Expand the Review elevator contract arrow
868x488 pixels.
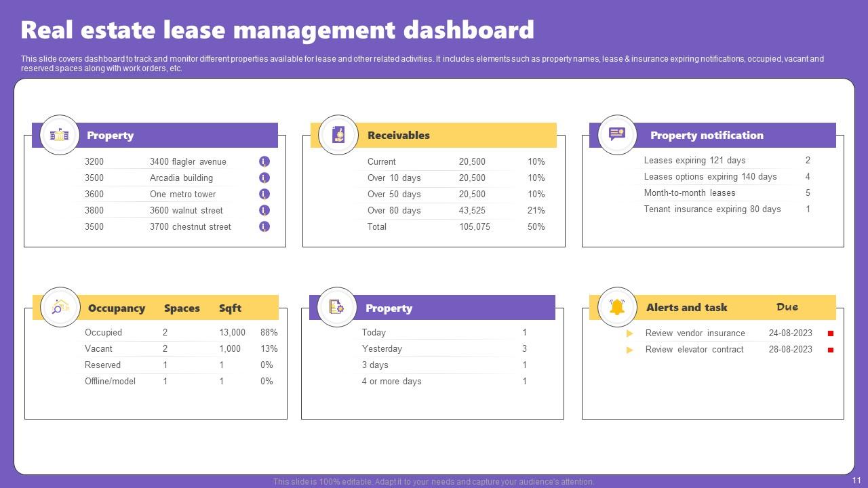[630, 350]
